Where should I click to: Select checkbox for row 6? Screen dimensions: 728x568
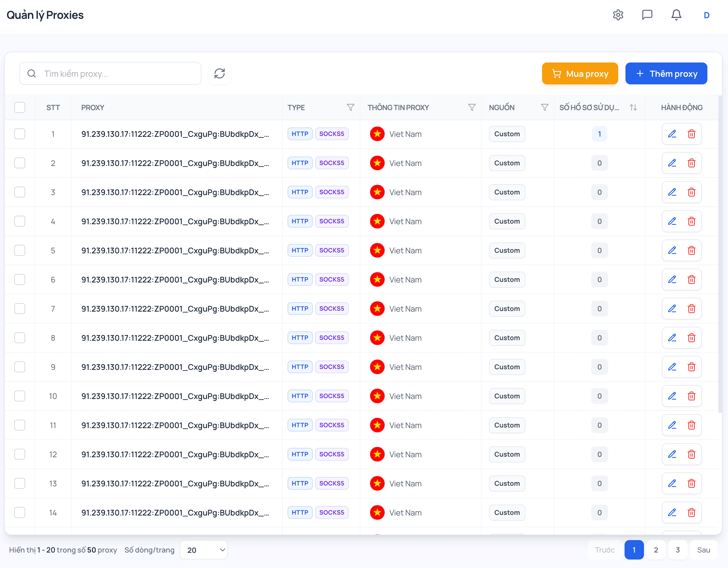pyautogui.click(x=20, y=280)
